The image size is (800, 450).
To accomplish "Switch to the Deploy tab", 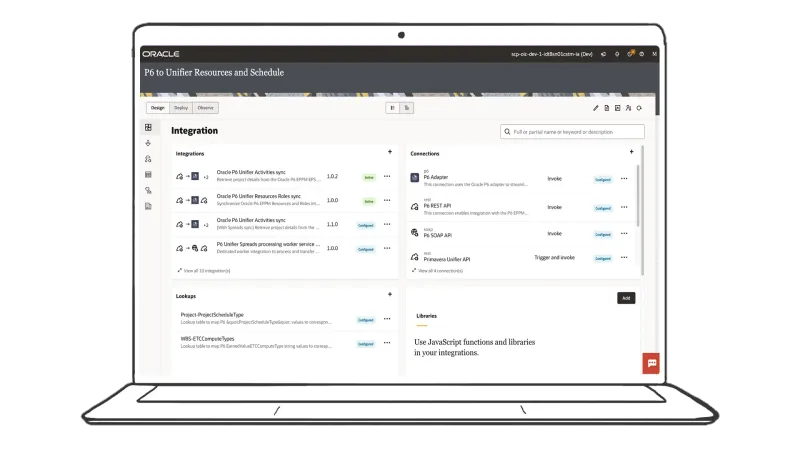I will pos(181,108).
